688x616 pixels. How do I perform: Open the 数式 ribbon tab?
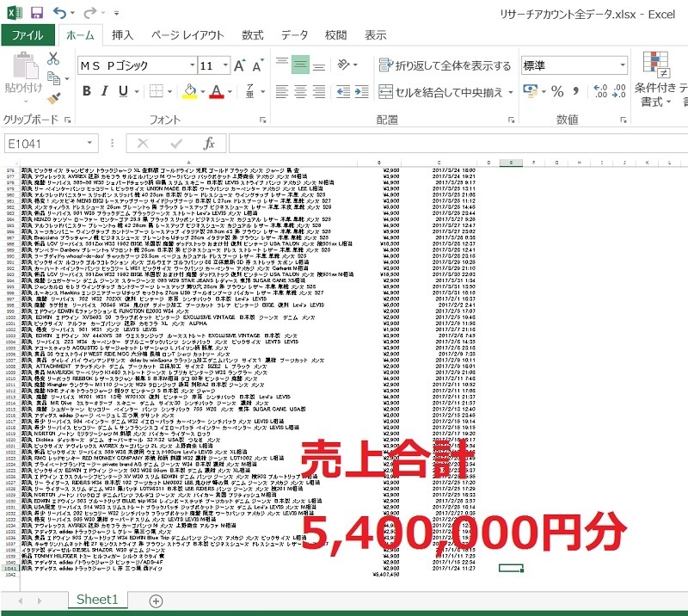pyautogui.click(x=253, y=34)
